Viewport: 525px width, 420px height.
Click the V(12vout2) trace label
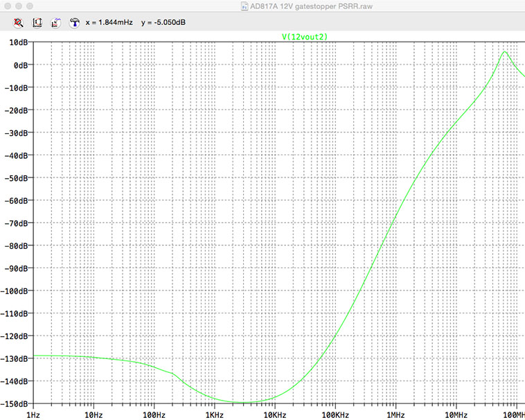[x=304, y=37]
